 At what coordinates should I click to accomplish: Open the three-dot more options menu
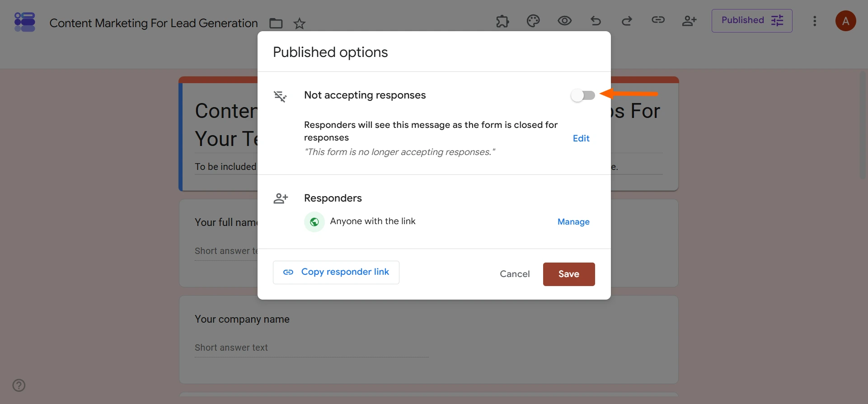tap(815, 21)
